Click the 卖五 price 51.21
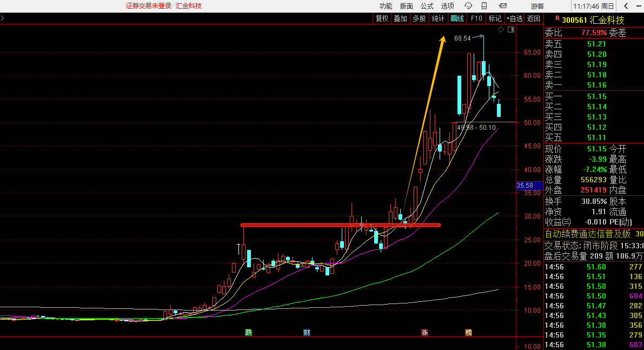This screenshot has width=644, height=350. (596, 44)
